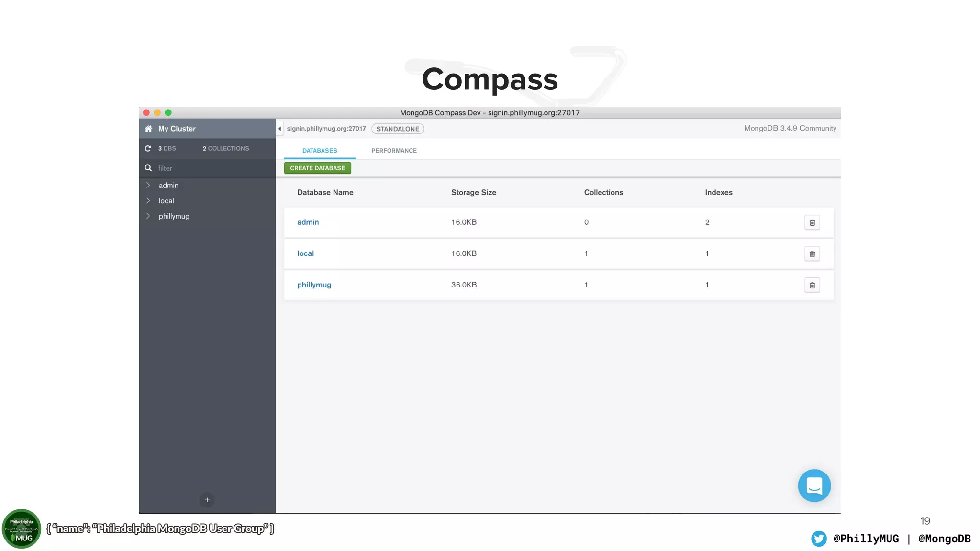
Task: Refresh the database list with the reload icon
Action: (148, 149)
